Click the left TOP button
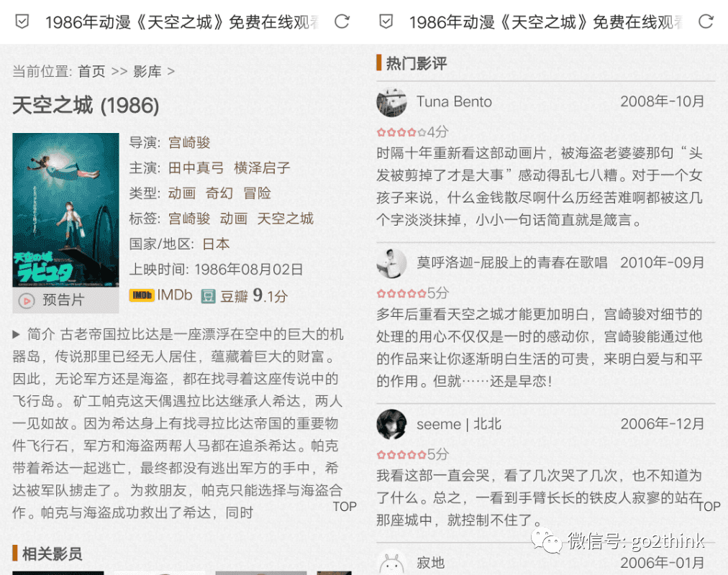728x575 pixels. click(x=344, y=507)
